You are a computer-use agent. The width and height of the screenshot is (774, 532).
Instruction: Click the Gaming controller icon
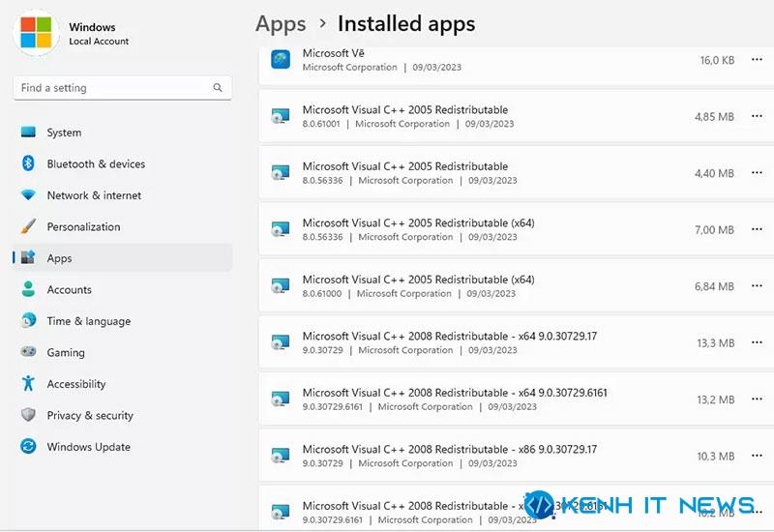pos(28,352)
